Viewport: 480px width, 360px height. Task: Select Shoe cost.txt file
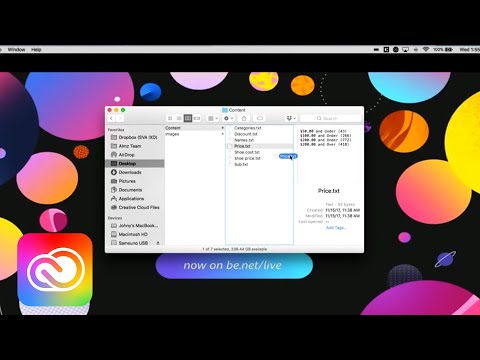coord(247,152)
